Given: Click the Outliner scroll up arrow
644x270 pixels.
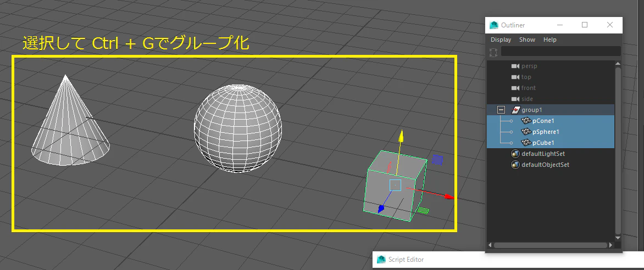Looking at the screenshot, I should tap(618, 64).
